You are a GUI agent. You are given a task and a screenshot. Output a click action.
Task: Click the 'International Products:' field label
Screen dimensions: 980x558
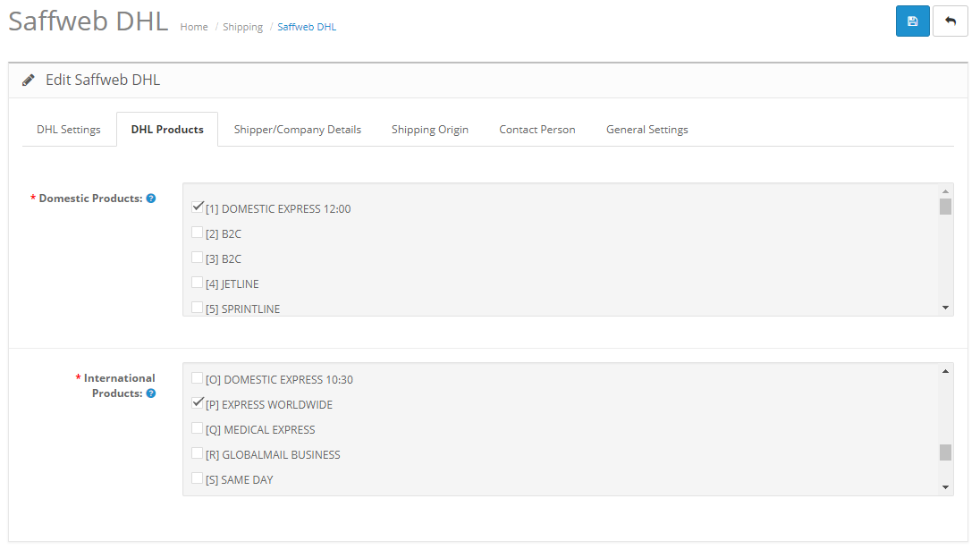119,385
